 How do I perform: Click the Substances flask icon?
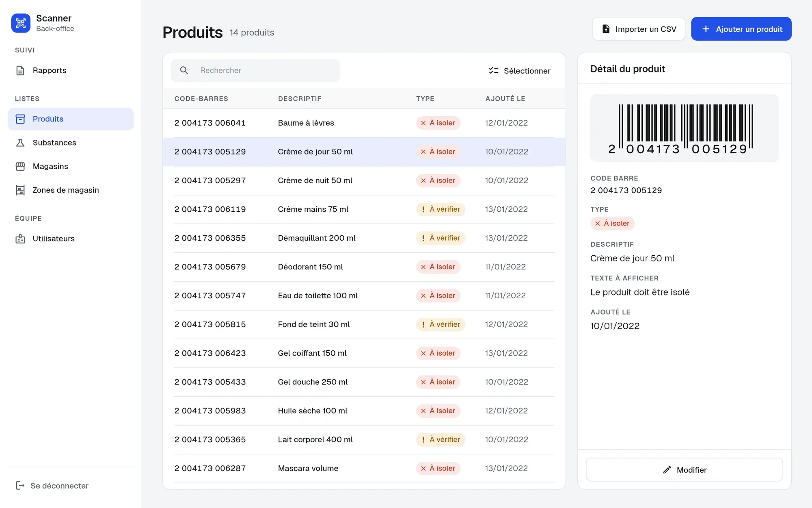click(x=20, y=143)
